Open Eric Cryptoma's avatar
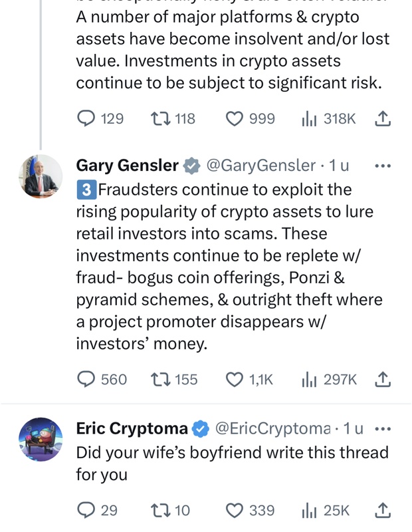This screenshot has height=532, width=412. 40,440
